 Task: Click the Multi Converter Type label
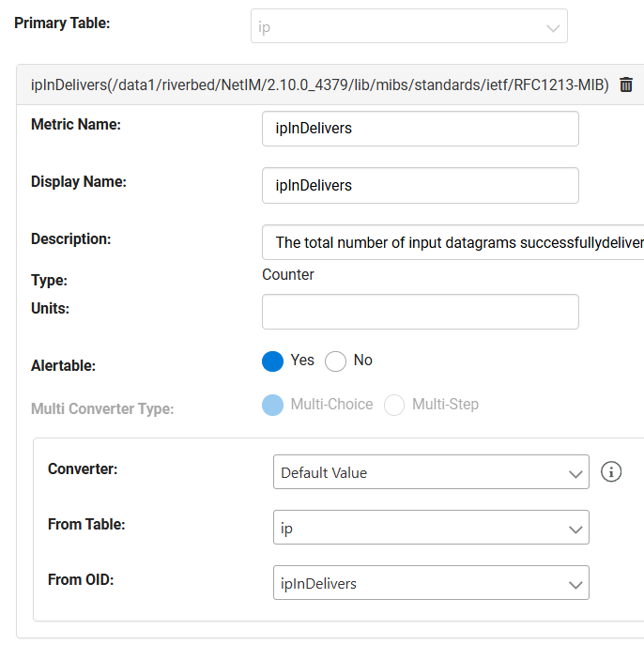pos(102,408)
